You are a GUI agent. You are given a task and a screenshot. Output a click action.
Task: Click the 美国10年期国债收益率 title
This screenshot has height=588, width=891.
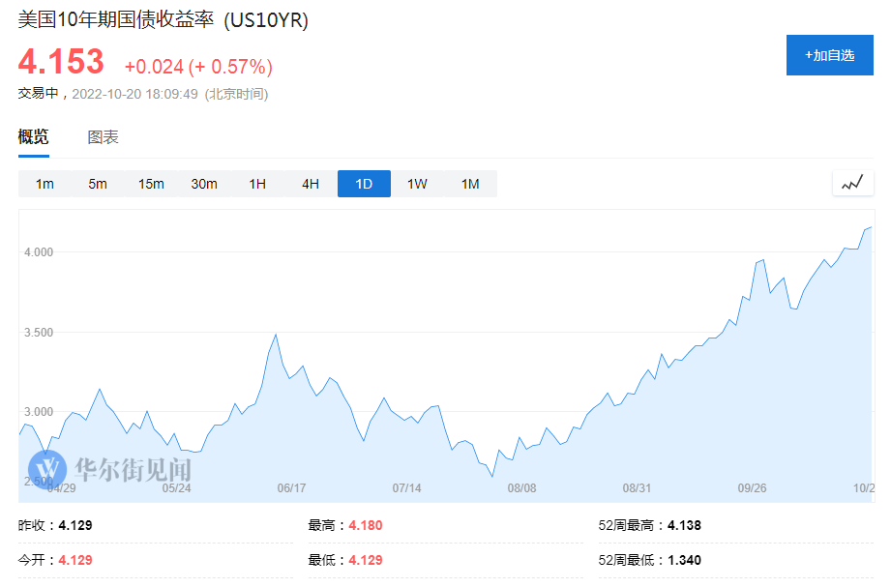coord(115,20)
